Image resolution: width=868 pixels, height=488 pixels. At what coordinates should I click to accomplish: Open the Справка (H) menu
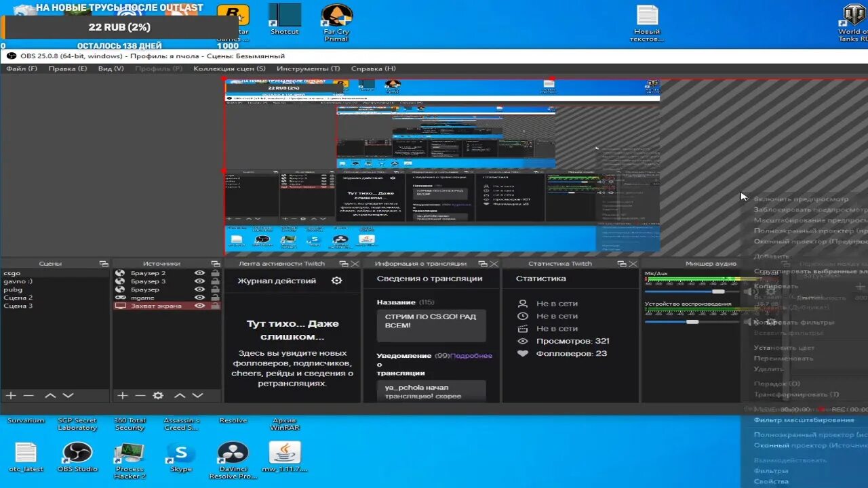pos(373,68)
